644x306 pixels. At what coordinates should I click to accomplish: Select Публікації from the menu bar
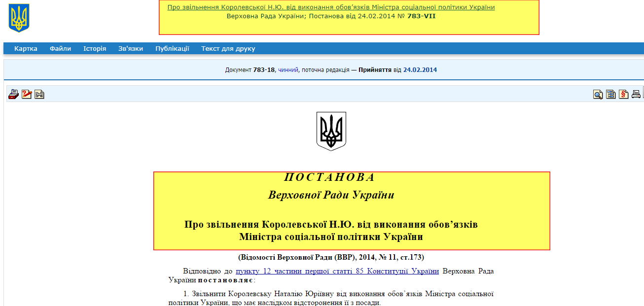tap(173, 48)
